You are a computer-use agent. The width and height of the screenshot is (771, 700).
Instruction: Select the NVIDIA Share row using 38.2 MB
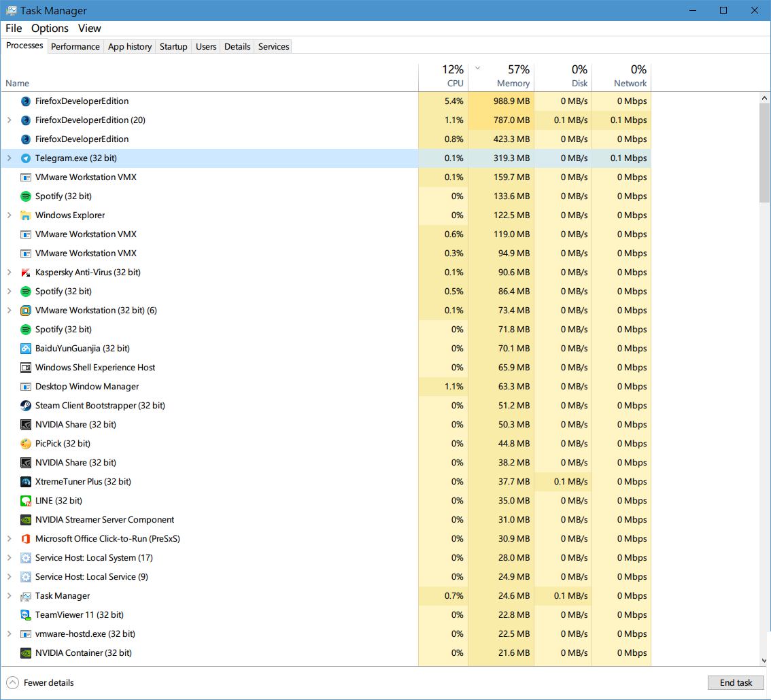point(326,463)
